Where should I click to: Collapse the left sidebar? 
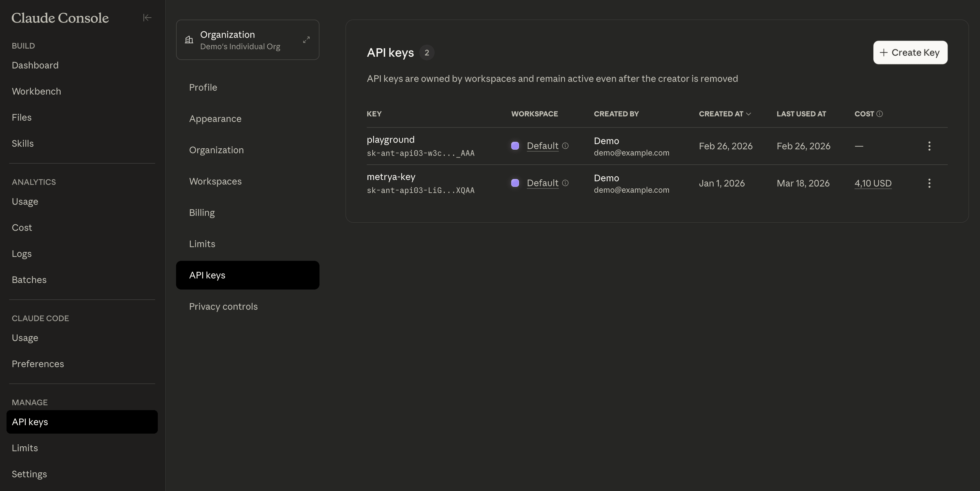(x=147, y=18)
